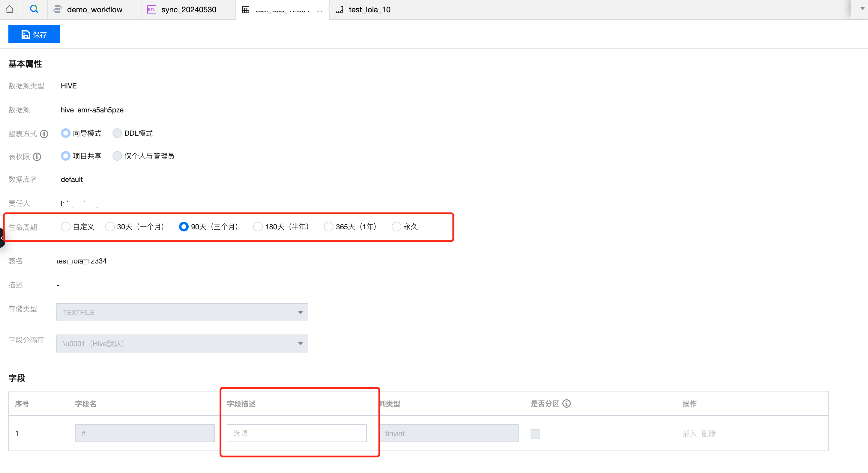The height and width of the screenshot is (473, 868).
Task: Expand the 存储类型 TEXTFILE dropdown
Action: [182, 312]
